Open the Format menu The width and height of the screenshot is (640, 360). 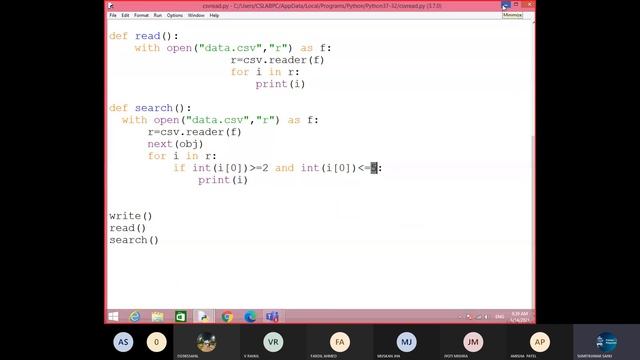click(141, 15)
